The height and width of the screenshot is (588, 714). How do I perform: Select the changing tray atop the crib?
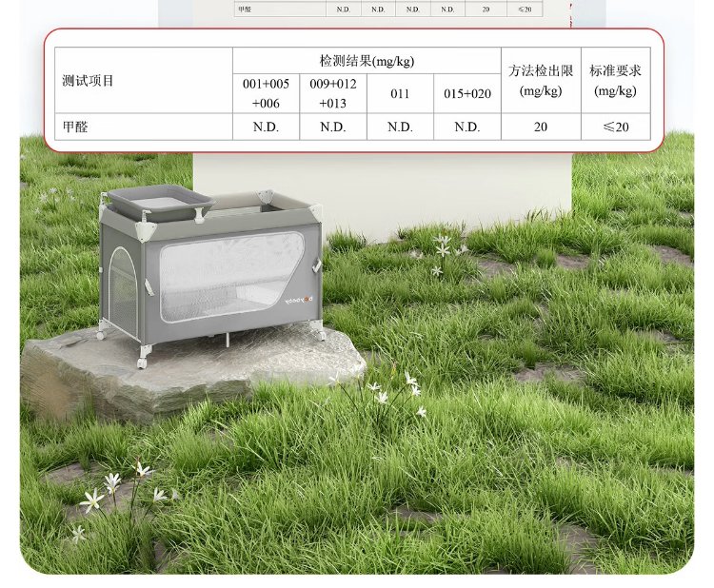(x=159, y=199)
